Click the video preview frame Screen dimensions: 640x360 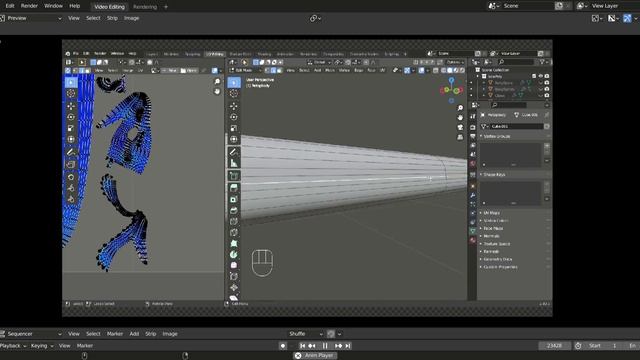click(307, 178)
